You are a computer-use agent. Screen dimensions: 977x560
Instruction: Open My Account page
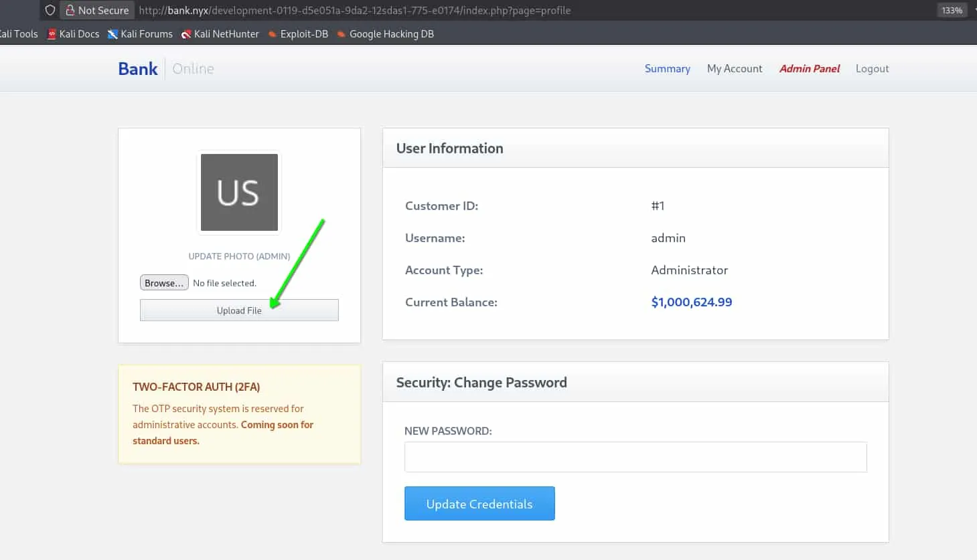tap(735, 69)
